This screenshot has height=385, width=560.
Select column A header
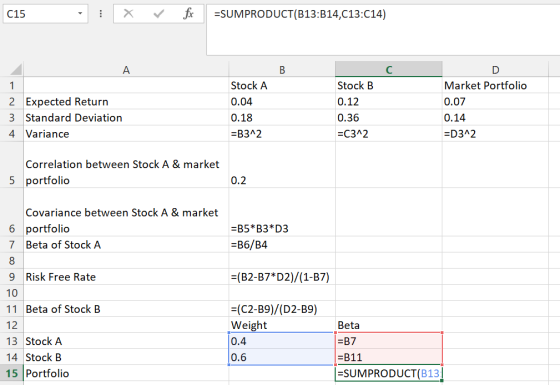coord(126,70)
